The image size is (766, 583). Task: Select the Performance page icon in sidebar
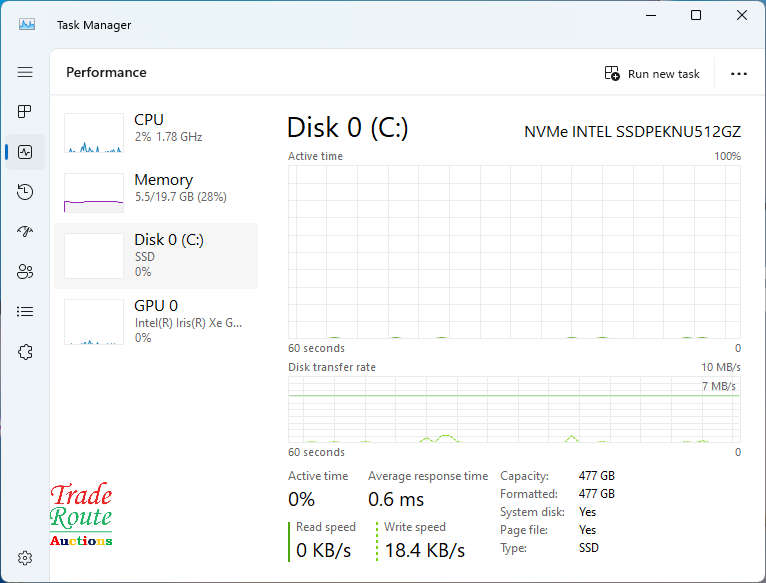click(x=25, y=152)
